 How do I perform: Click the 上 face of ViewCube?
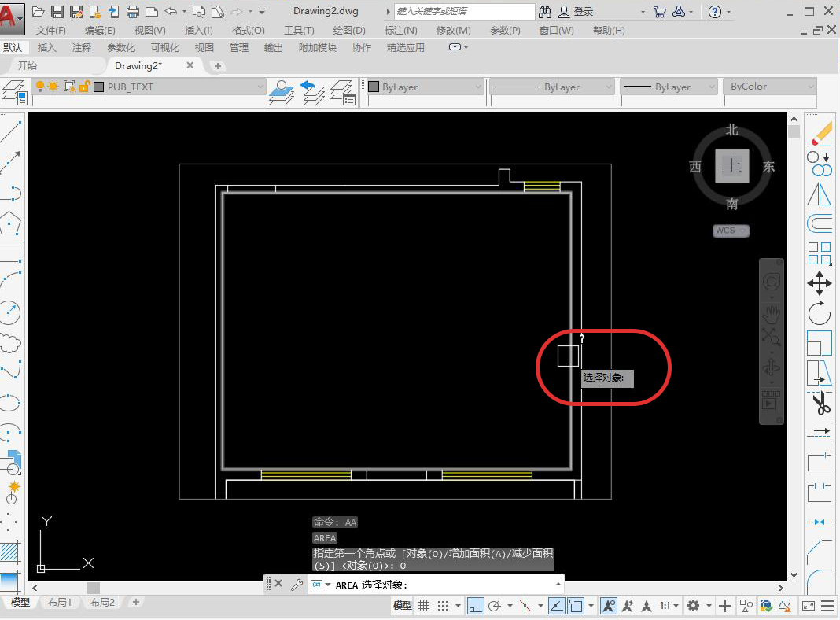click(731, 166)
